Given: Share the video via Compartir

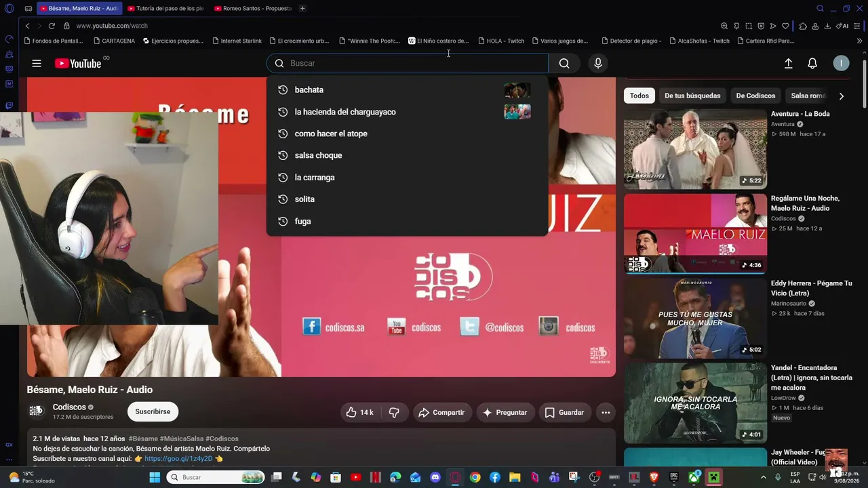Looking at the screenshot, I should coord(441,412).
